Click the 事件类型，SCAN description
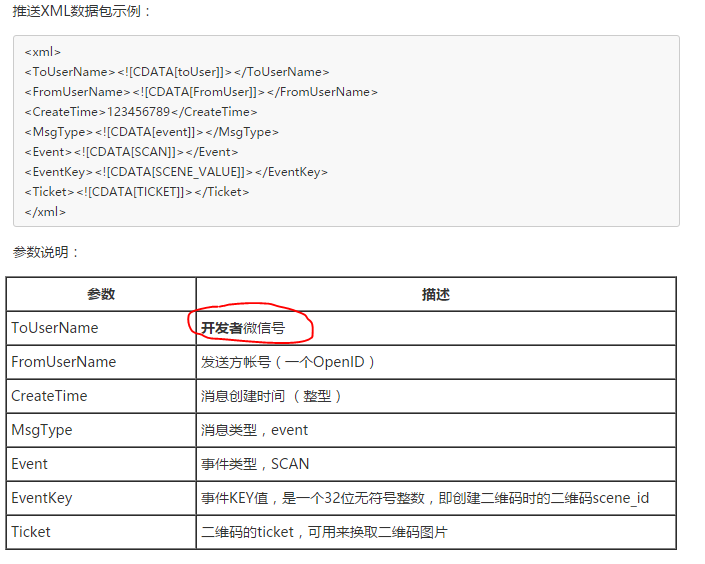Image resolution: width=705 pixels, height=564 pixels. point(436,464)
